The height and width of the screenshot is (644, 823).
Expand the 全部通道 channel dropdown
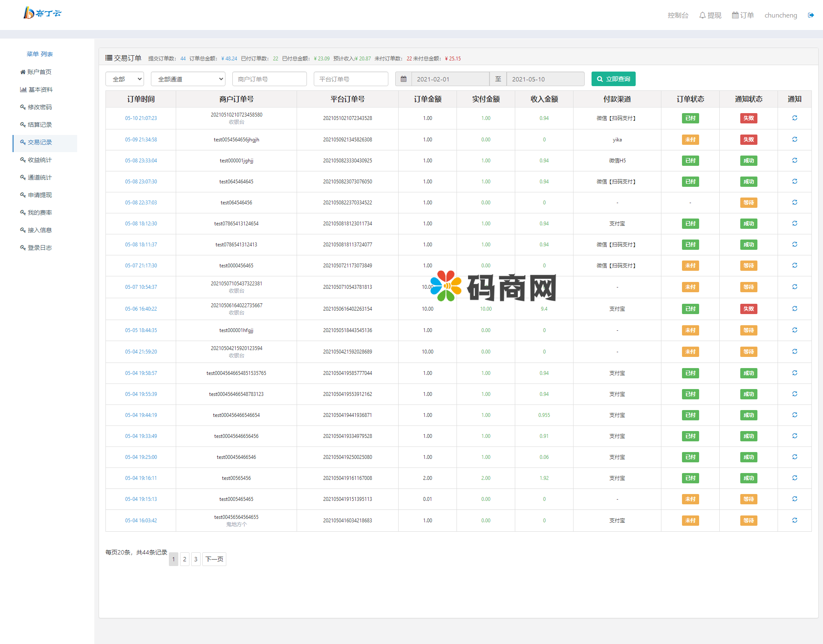point(188,79)
